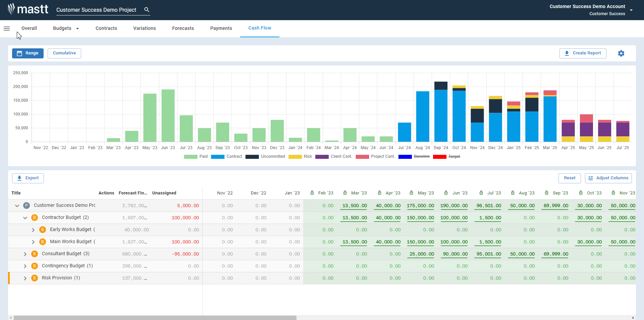Screen dimensions: 644x320
Task: Click the B budget badge on Contractor Budget
Action: click(x=34, y=217)
